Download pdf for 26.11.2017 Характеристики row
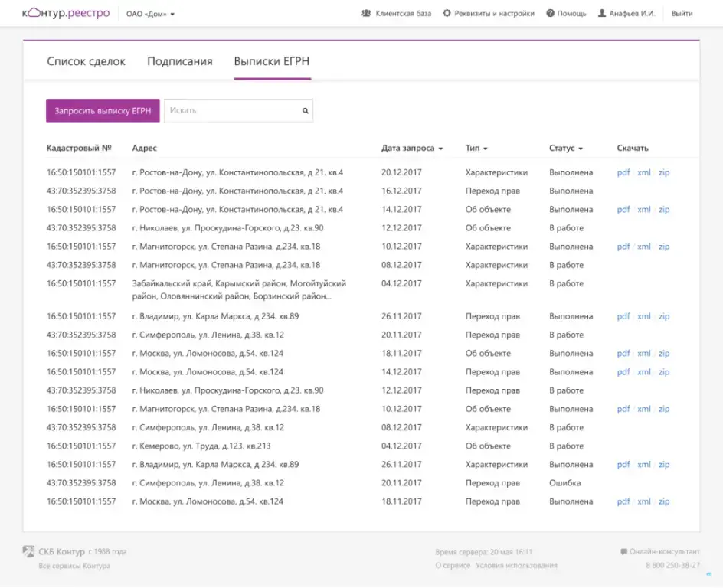The width and height of the screenshot is (723, 588). click(x=623, y=465)
